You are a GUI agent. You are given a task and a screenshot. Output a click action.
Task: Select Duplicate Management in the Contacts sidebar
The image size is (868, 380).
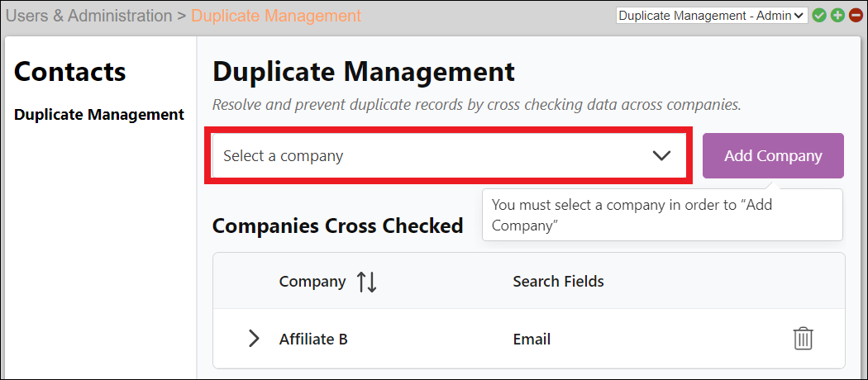(99, 115)
